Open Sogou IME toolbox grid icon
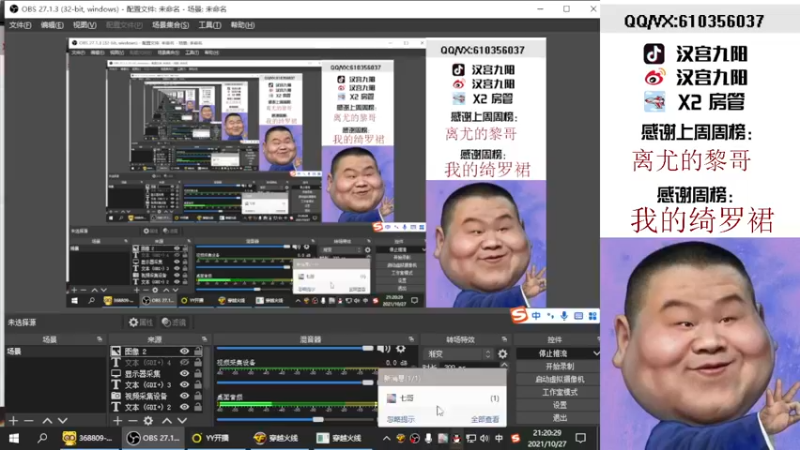 (x=592, y=316)
